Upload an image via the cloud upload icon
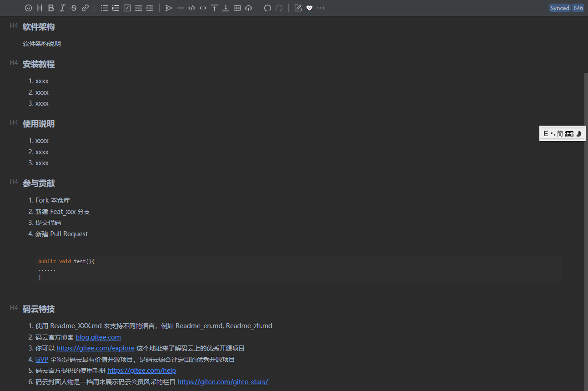 point(248,8)
